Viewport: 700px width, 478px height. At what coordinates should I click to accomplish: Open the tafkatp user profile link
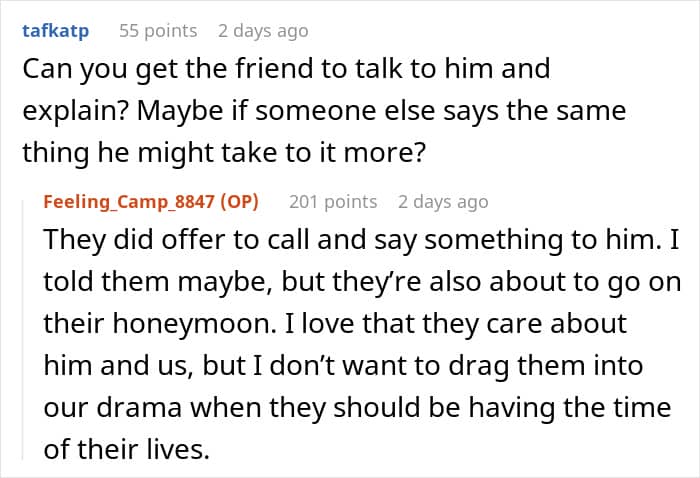click(x=55, y=31)
